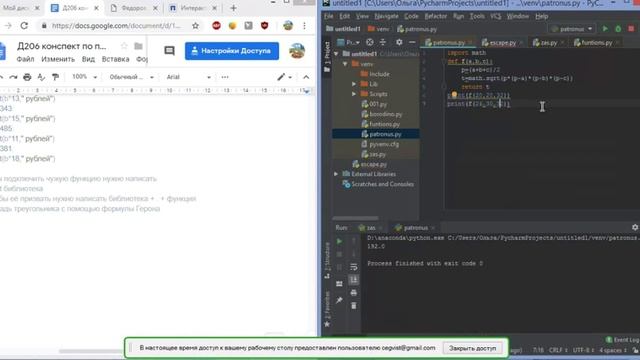Select the paint format tool
The image size is (640, 360).
click(x=55, y=77)
